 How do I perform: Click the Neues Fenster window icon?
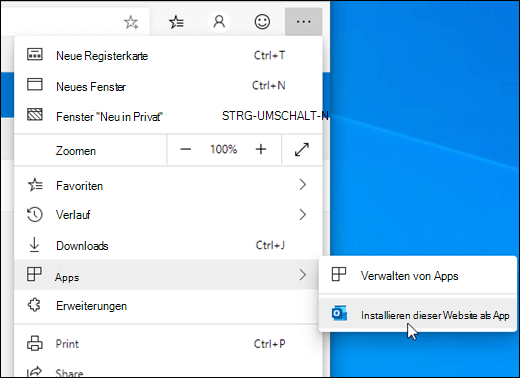coord(35,84)
